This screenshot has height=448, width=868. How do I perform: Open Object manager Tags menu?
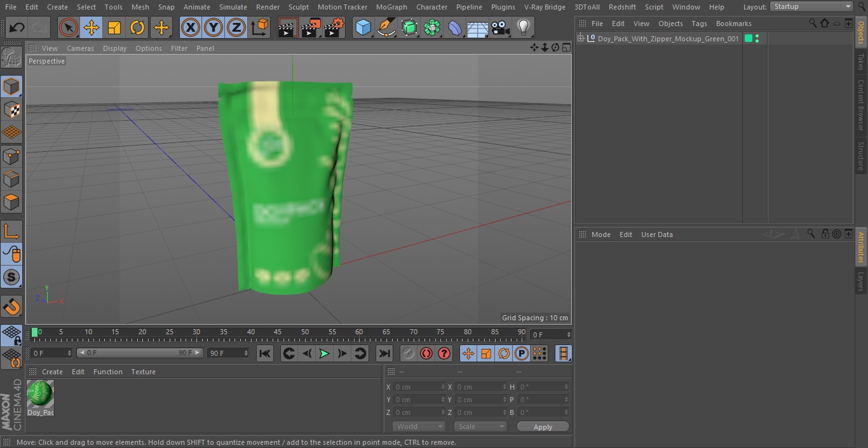699,24
